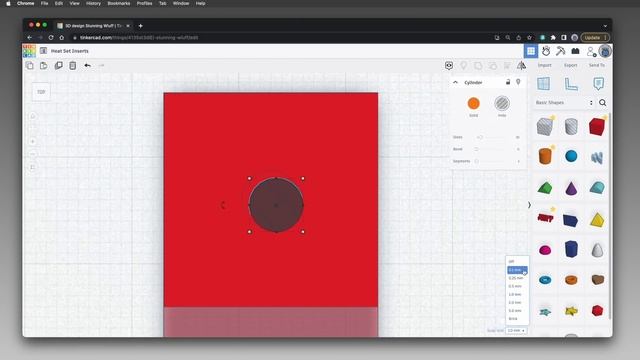Click the Group shapes icon
Screen dimensions: 640x360
pyautogui.click(x=478, y=65)
